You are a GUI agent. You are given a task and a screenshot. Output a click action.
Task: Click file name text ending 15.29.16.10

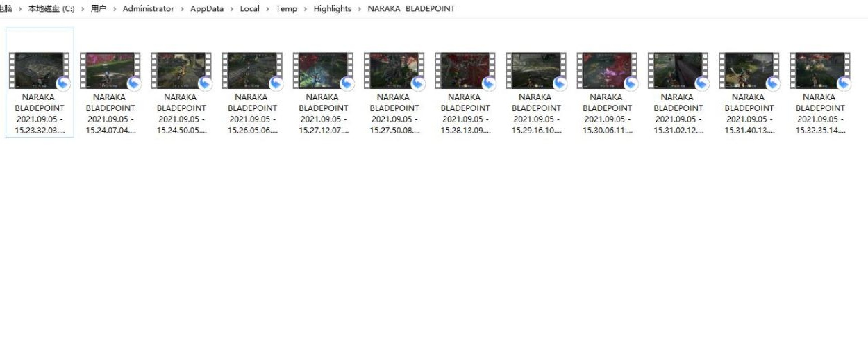point(536,114)
